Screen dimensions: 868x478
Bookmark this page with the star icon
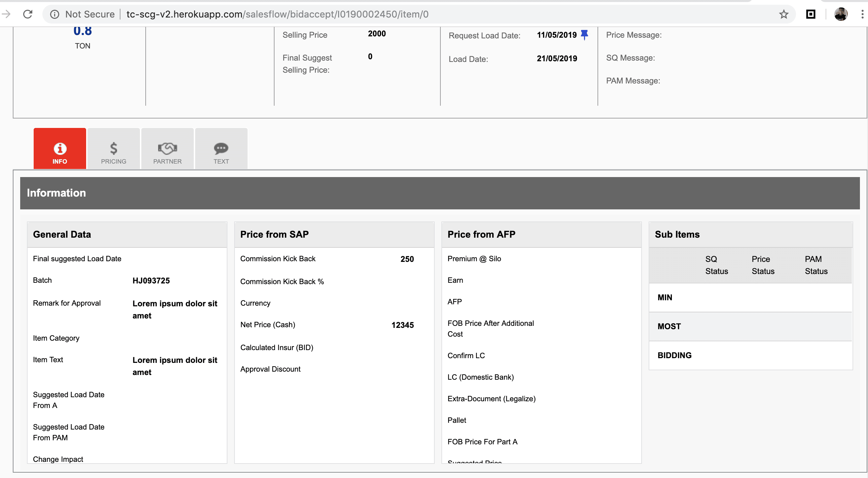click(x=784, y=14)
